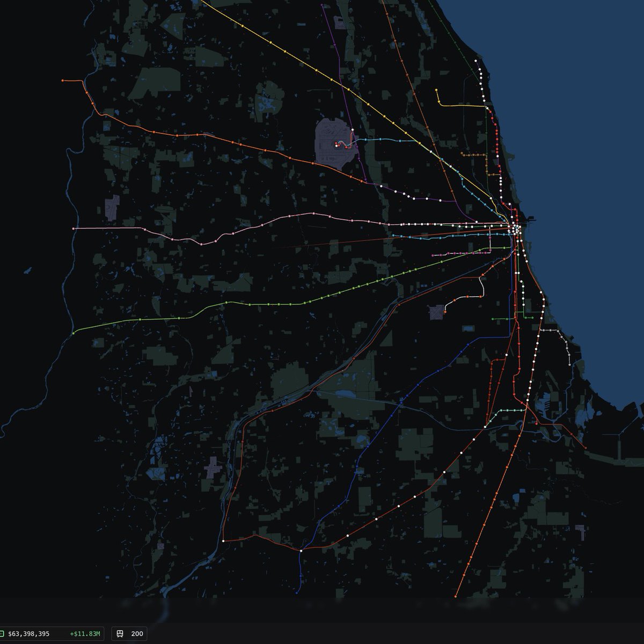Select the short yellow branch's northern terminus station
Screen dimensions: 644x644
(x=437, y=90)
